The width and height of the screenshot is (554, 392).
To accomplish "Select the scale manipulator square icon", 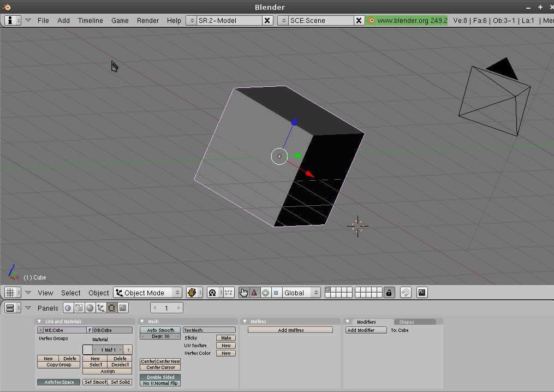I will pos(276,293).
